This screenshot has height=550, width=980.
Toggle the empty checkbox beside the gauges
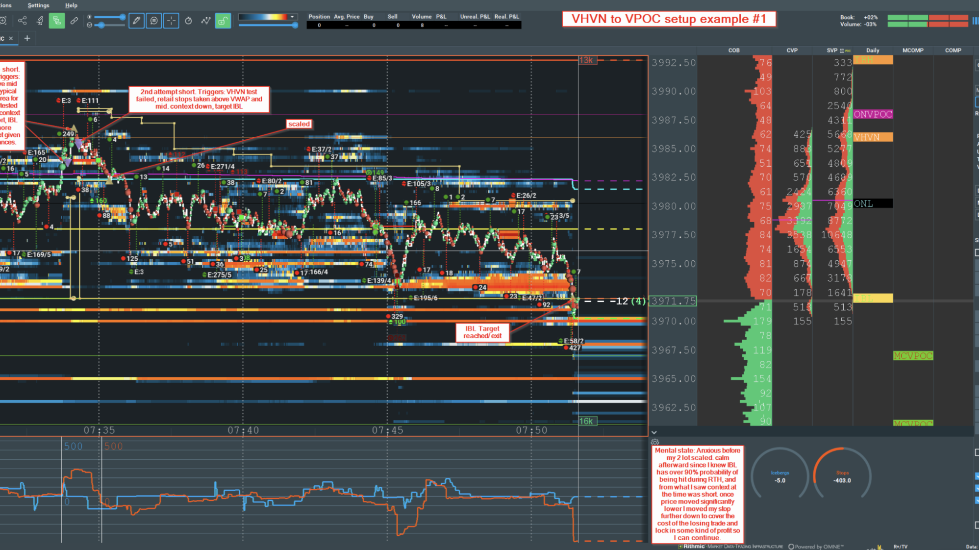click(977, 452)
